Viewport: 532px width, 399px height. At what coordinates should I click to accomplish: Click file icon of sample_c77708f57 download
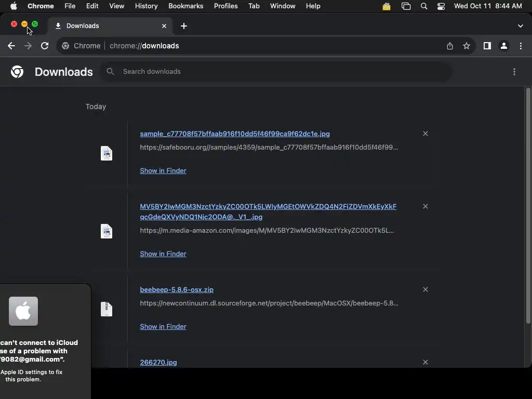(x=107, y=153)
